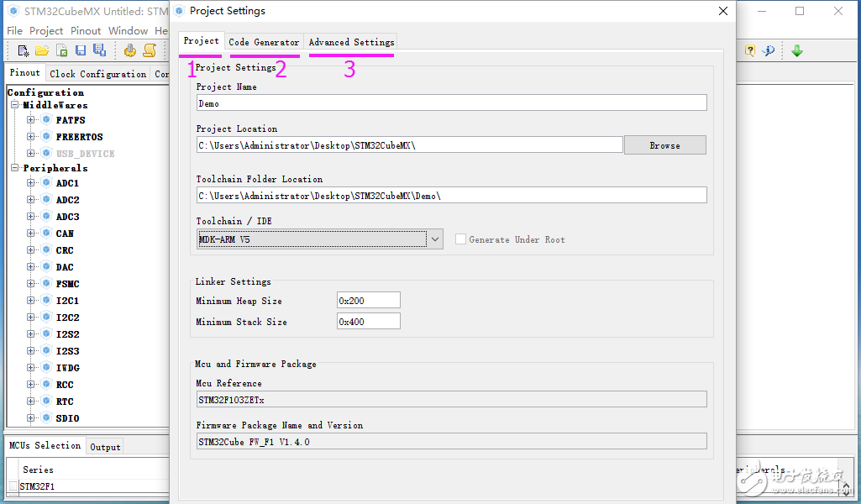Click the cube icon beside ADC1

coord(47,183)
